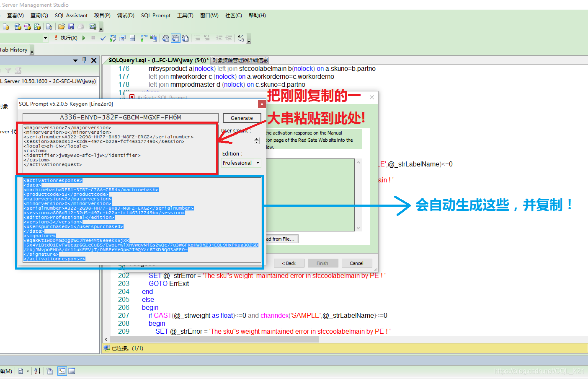
Task: Click the Object Explorer filter funnel icon
Action: point(8,71)
